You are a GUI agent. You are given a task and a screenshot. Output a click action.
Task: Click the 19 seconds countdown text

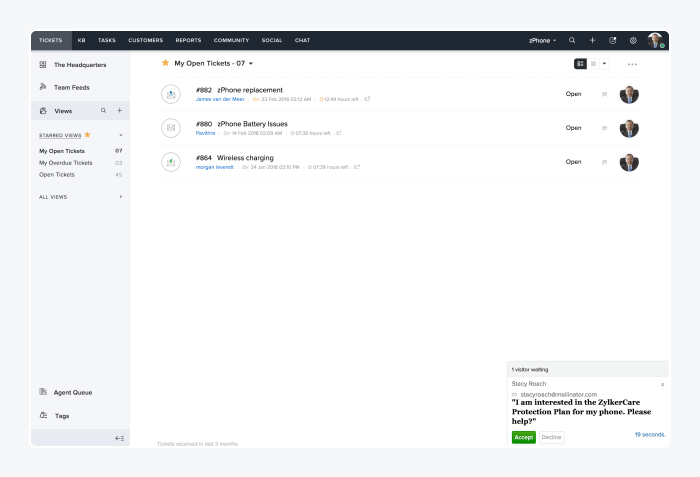650,435
